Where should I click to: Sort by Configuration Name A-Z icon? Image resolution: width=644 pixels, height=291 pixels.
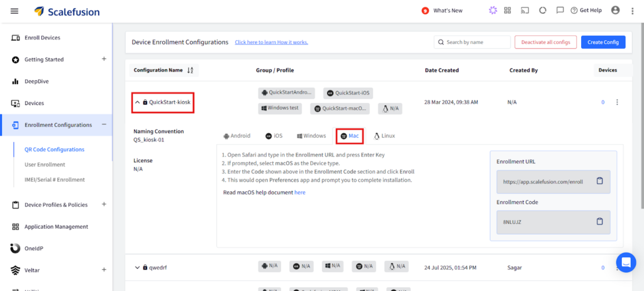pos(190,70)
